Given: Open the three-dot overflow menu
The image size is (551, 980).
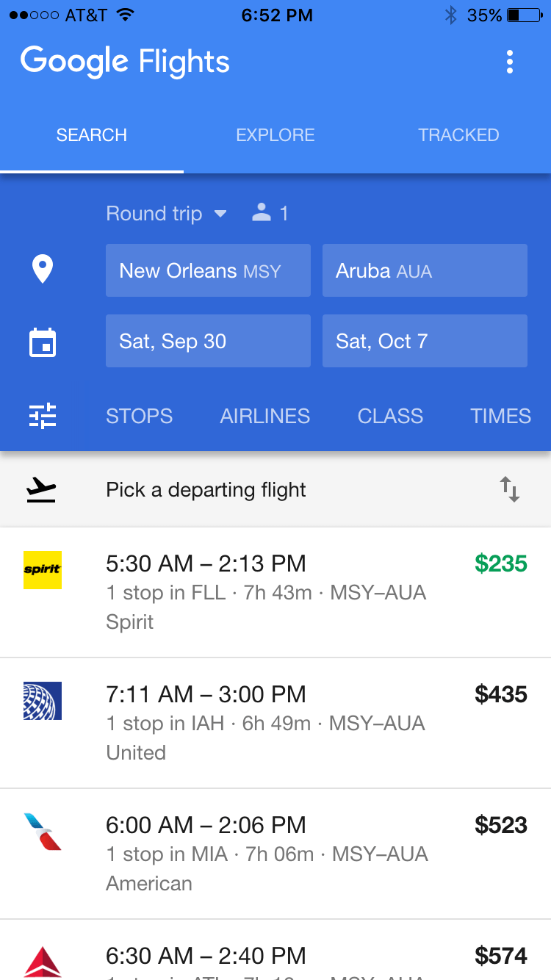Looking at the screenshot, I should [510, 62].
